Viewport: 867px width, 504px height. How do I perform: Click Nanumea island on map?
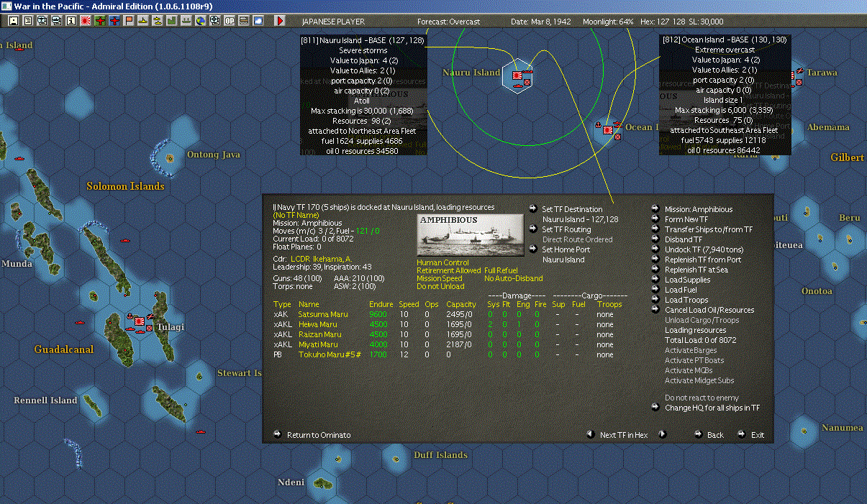click(x=803, y=430)
